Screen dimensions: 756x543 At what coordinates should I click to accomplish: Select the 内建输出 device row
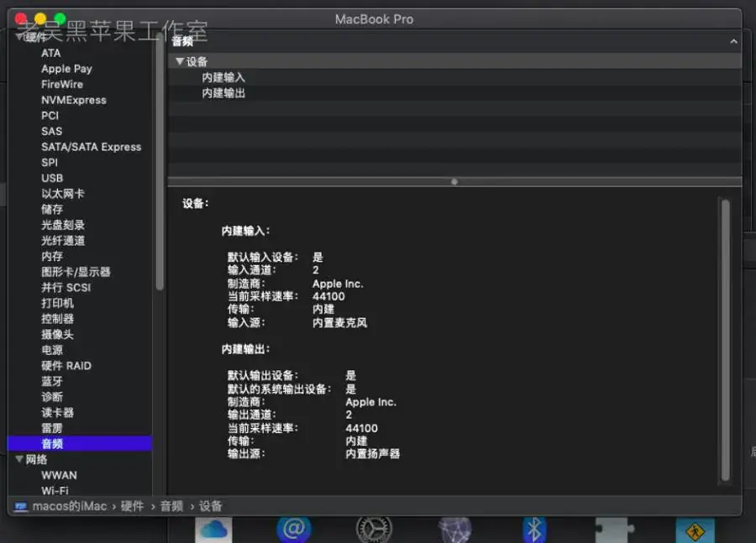454,93
